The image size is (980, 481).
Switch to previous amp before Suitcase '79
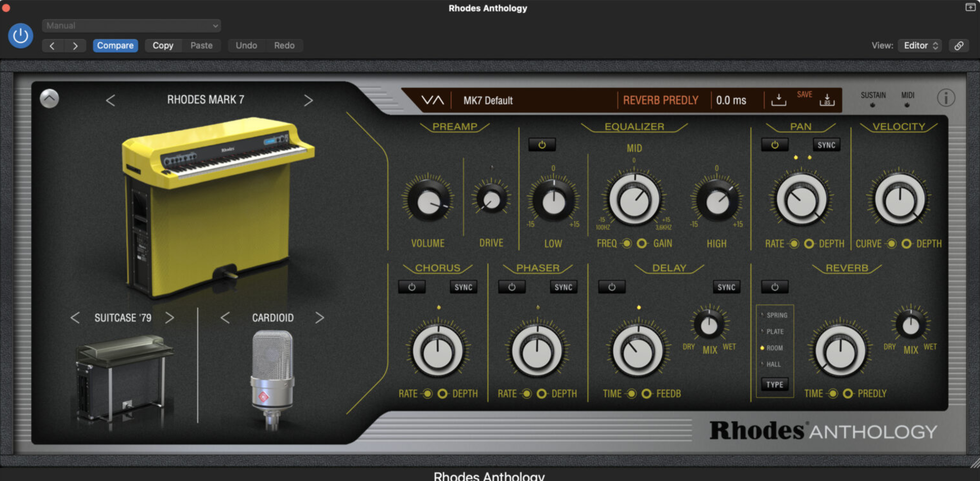pos(75,318)
